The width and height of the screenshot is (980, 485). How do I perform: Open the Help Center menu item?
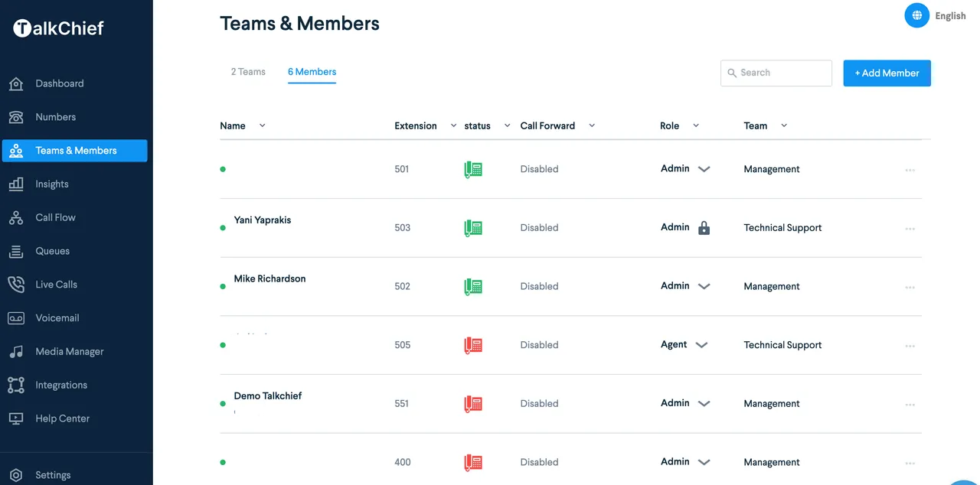pos(62,418)
